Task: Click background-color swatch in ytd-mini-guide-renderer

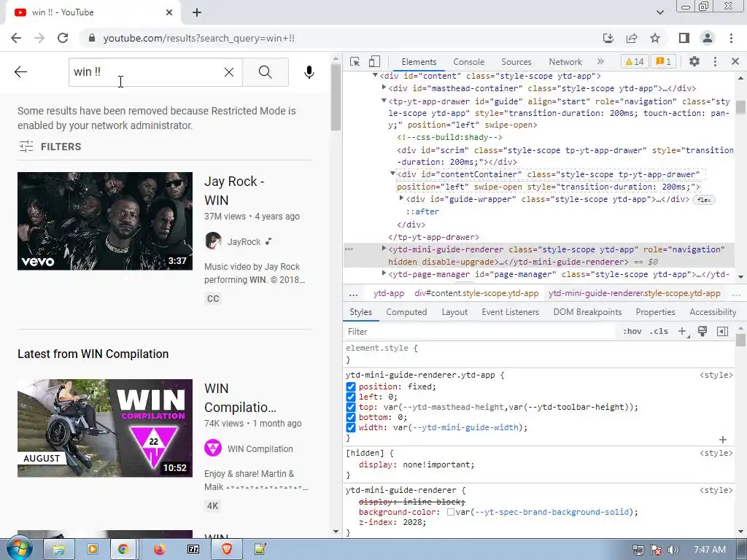Action: pyautogui.click(x=450, y=512)
